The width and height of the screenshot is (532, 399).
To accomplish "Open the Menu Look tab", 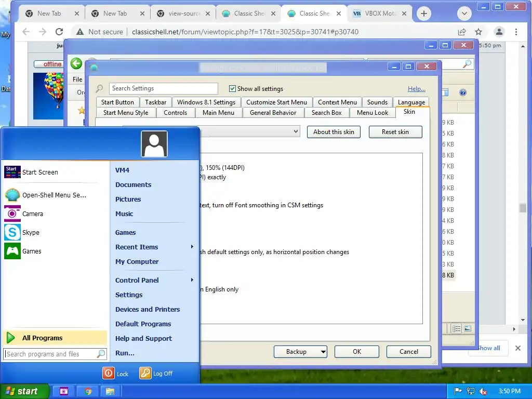I will click(x=373, y=113).
